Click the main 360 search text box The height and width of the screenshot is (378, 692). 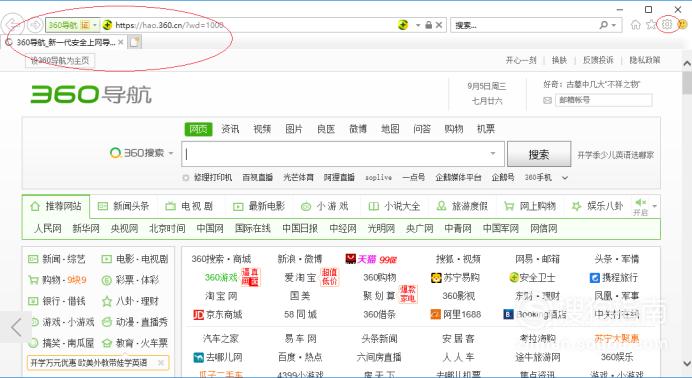343,154
